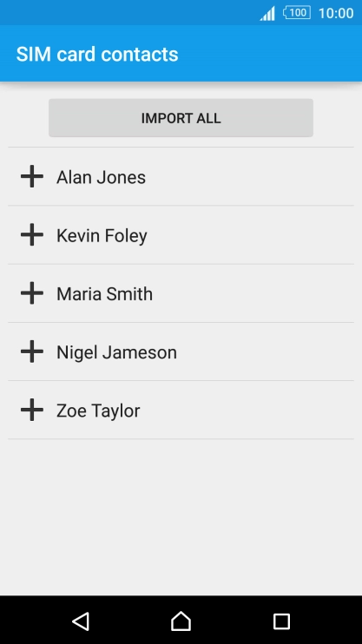This screenshot has height=644, width=362.
Task: Tap the plus icon beside Kevin Foley
Action: click(x=32, y=235)
